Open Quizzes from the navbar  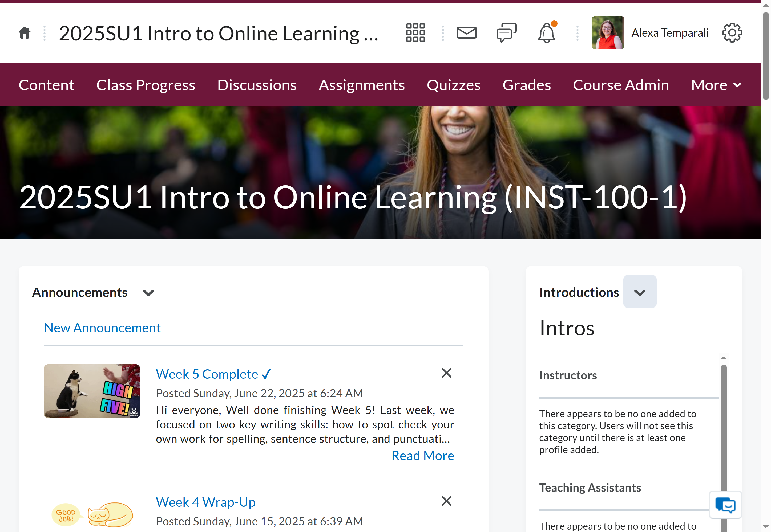point(454,85)
